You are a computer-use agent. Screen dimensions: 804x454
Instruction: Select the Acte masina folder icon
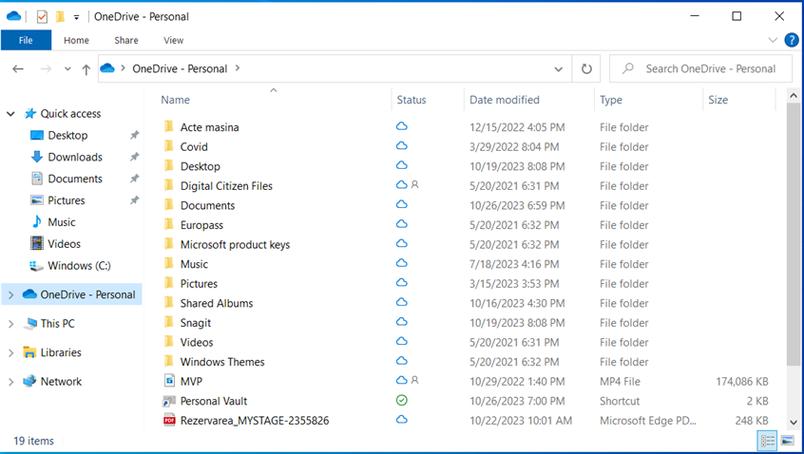[169, 127]
